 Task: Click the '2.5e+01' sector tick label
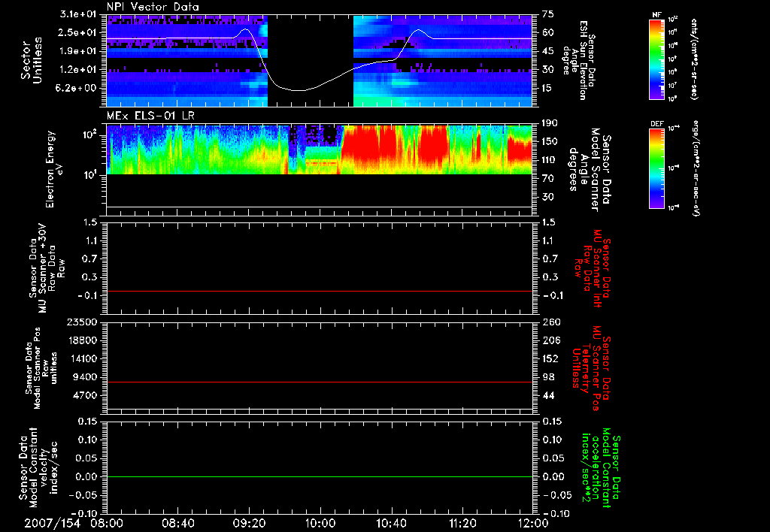(x=77, y=32)
